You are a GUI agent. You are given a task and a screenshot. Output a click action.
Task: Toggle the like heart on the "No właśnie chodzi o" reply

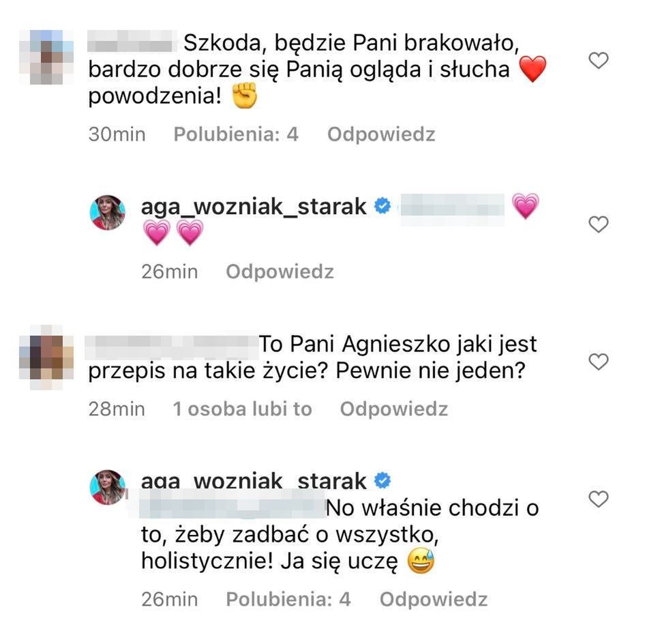(598, 499)
